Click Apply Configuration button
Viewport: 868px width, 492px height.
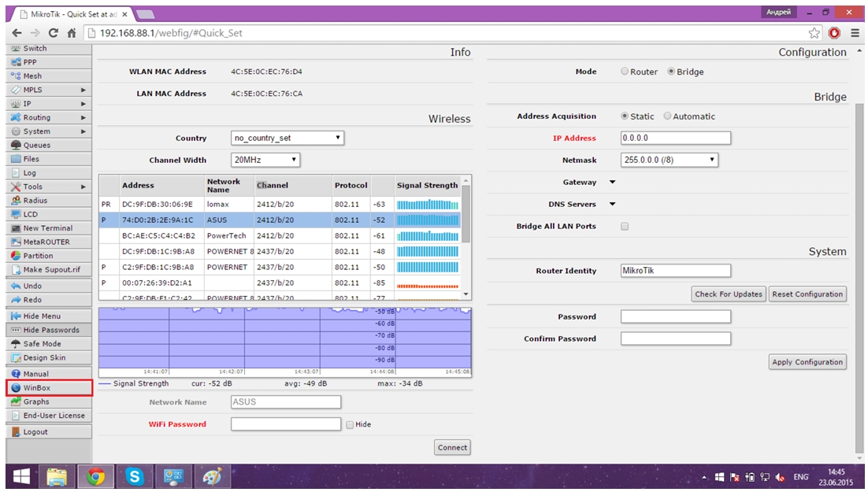(807, 362)
